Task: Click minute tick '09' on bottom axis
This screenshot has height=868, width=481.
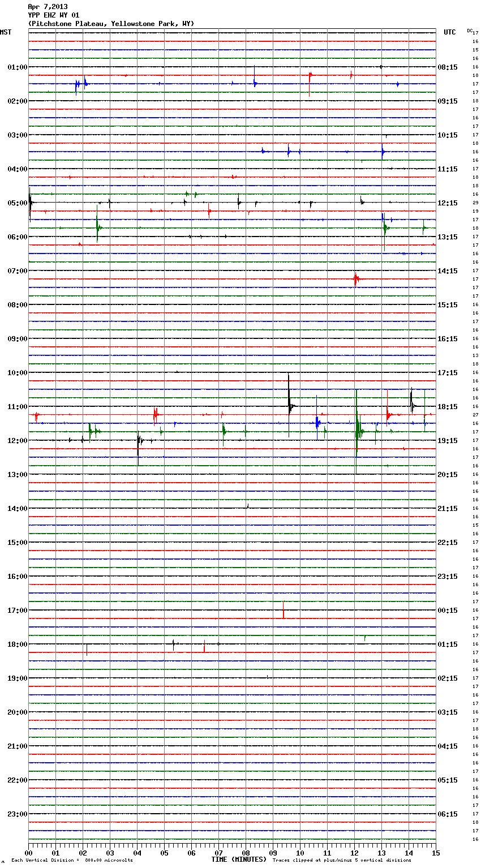Action: click(273, 853)
